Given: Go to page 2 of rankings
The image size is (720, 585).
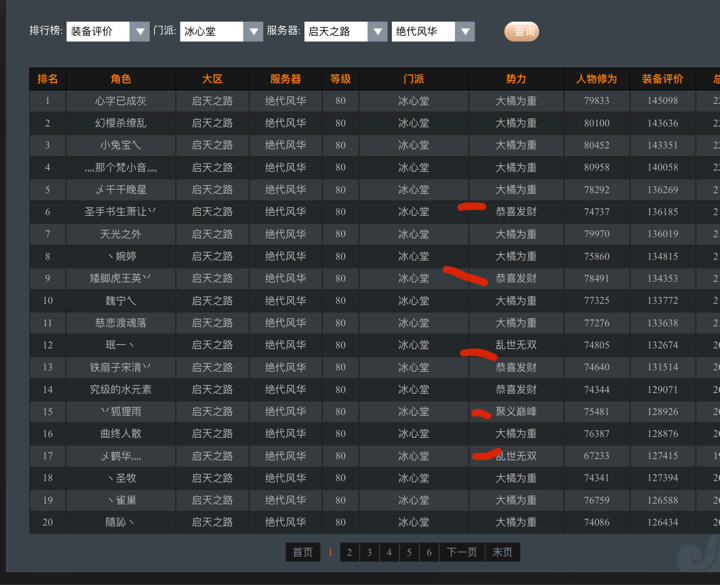Looking at the screenshot, I should pyautogui.click(x=349, y=552).
